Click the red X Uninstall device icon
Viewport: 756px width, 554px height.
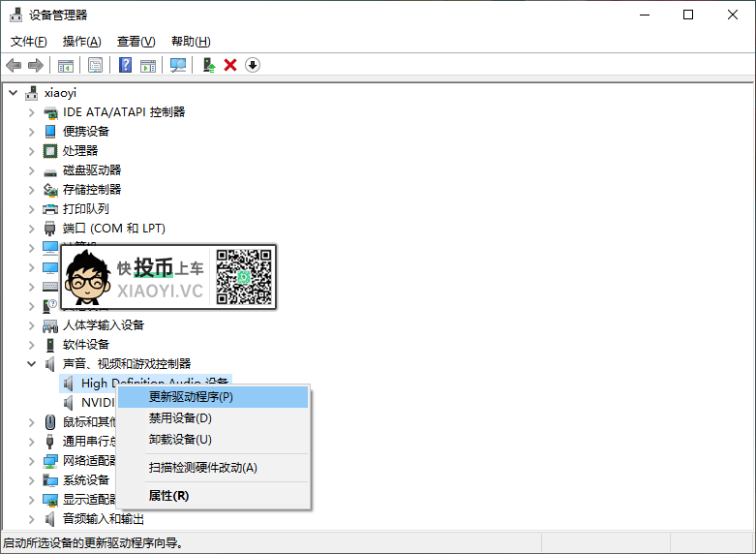[230, 65]
